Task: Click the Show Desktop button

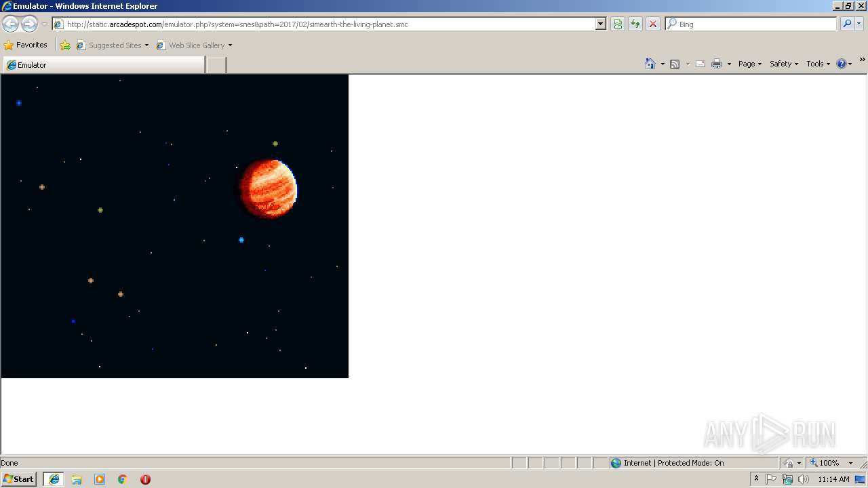Action: point(861,479)
